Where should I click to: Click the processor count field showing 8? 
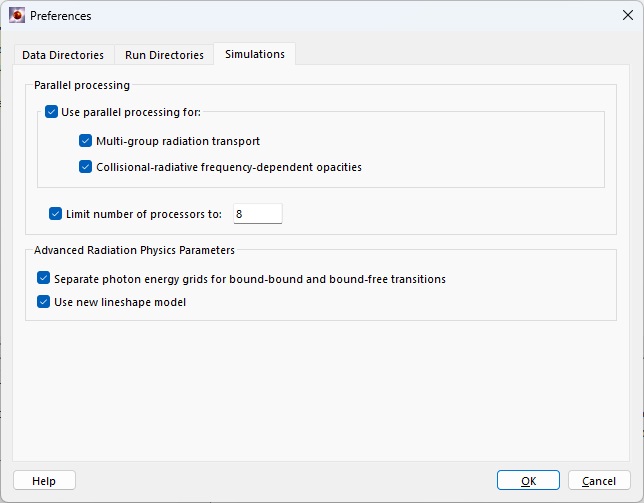coord(257,213)
